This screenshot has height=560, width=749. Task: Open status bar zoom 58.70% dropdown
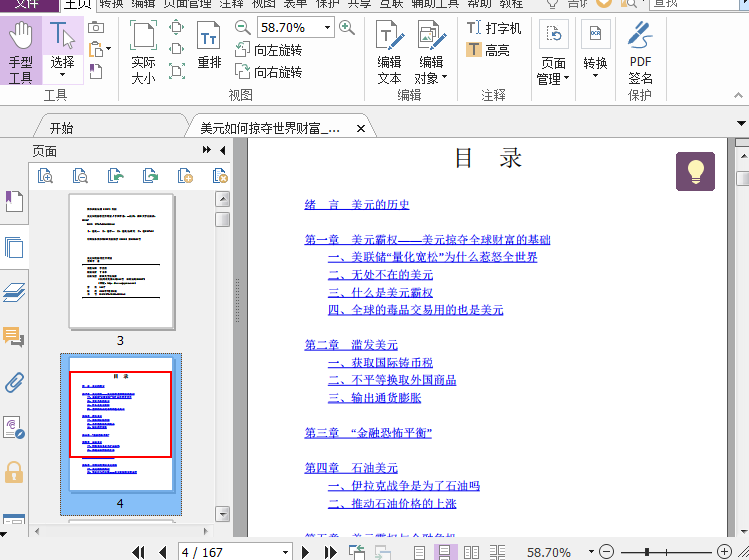click(591, 552)
